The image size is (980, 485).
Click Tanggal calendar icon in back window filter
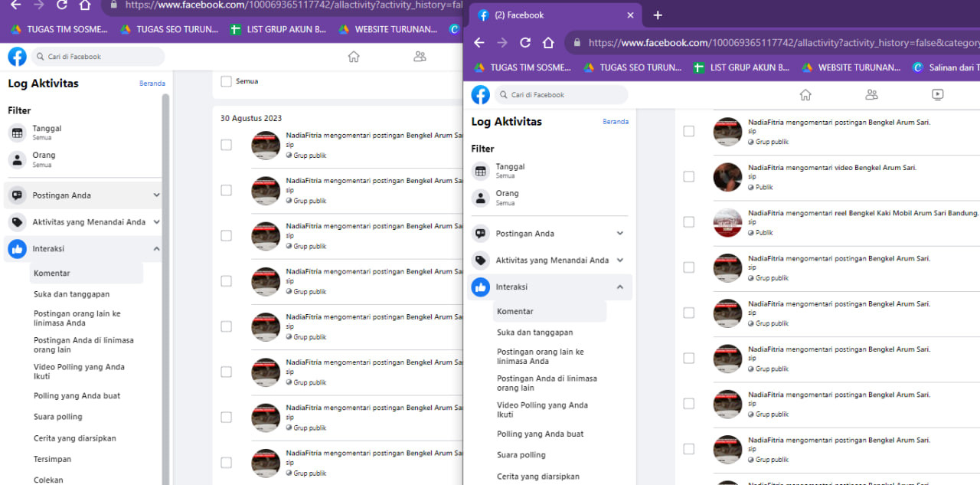[17, 133]
